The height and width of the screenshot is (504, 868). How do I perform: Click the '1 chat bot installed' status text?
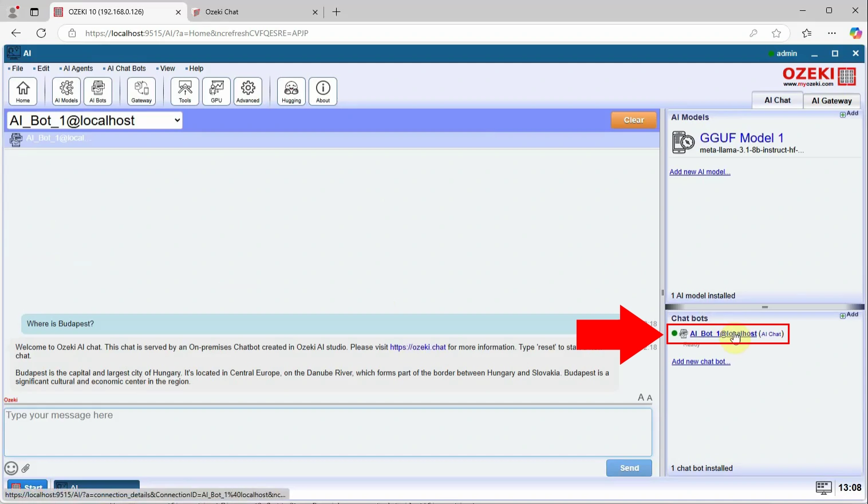click(x=702, y=468)
